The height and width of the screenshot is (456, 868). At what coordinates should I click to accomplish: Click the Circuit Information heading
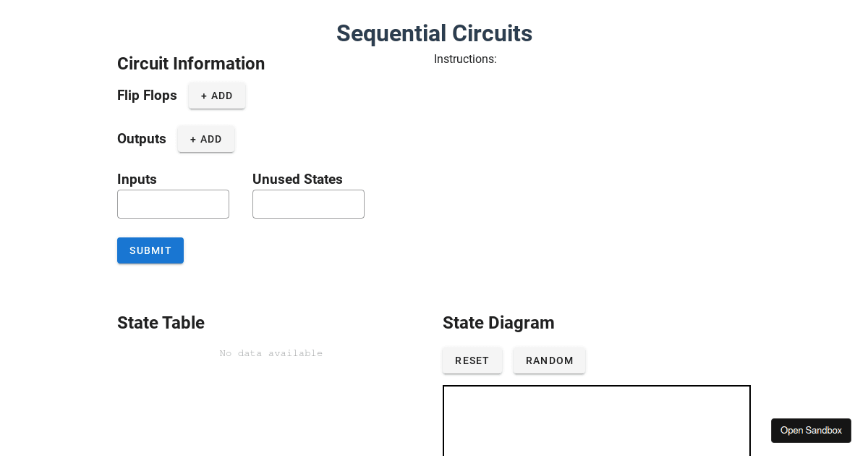pyautogui.click(x=191, y=64)
